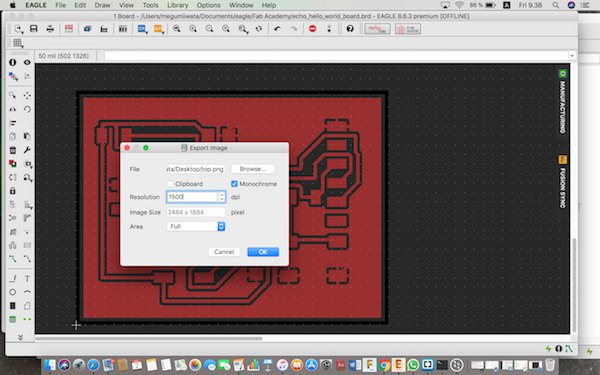The width and height of the screenshot is (600, 375).
Task: Open the command line history dropdown
Action: (x=572, y=56)
